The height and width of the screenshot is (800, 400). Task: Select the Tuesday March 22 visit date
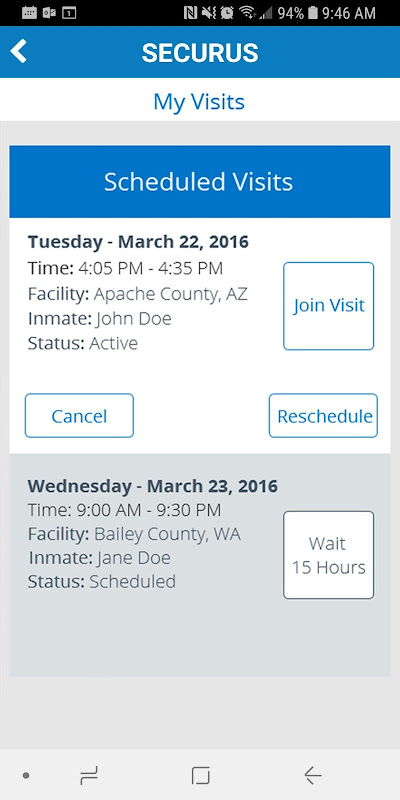pos(138,242)
